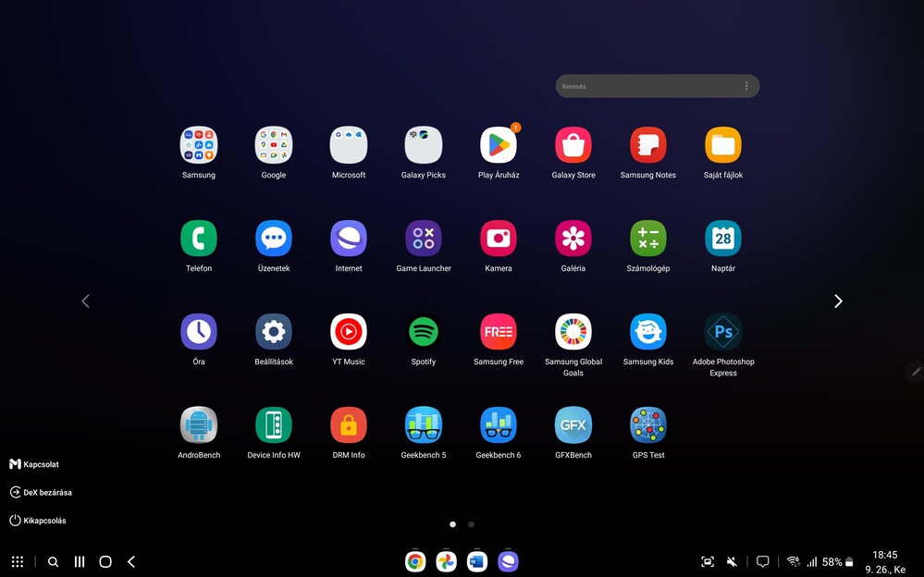The width and height of the screenshot is (924, 577).
Task: Click Kapcsolat menu entry
Action: coord(34,464)
